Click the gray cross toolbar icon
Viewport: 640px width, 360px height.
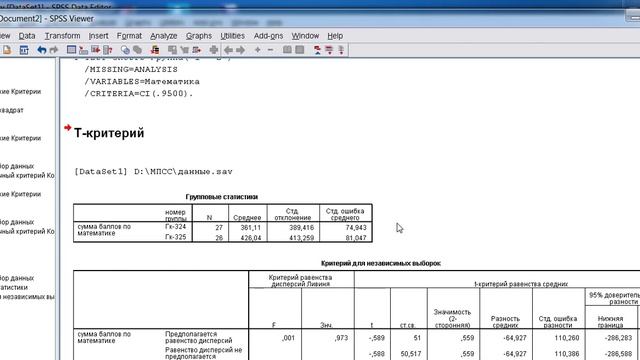pyautogui.click(x=213, y=50)
